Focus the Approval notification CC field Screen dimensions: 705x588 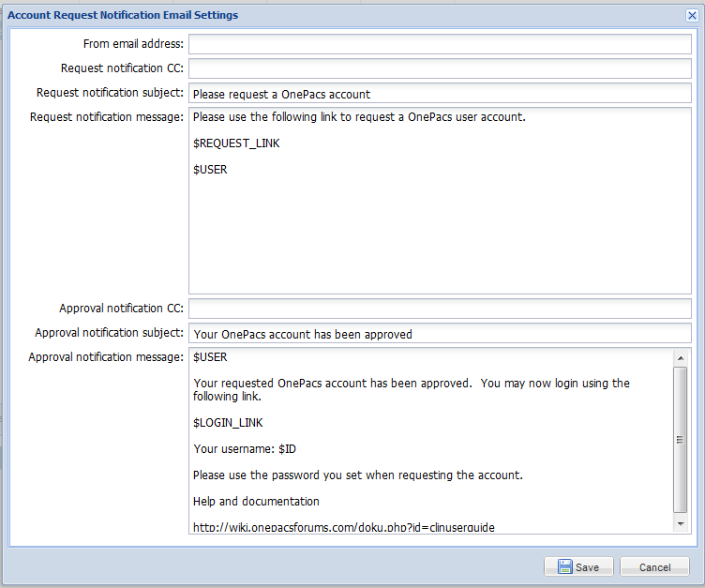click(x=440, y=309)
